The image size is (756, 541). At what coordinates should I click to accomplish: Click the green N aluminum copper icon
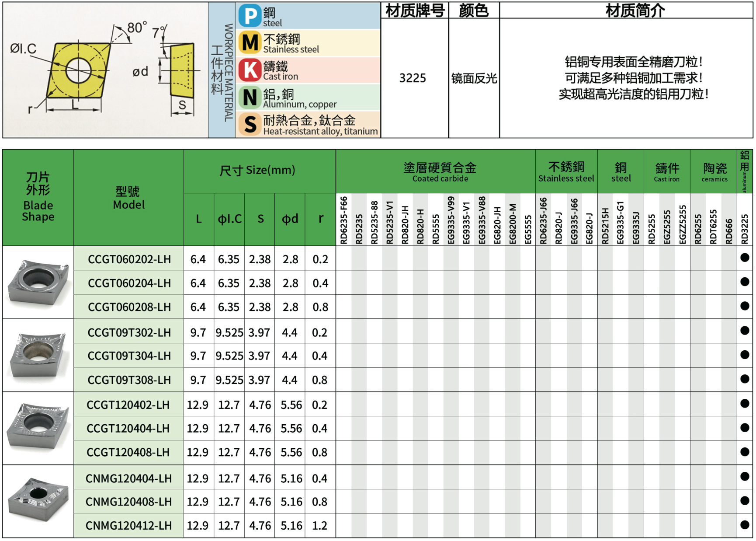click(x=250, y=98)
